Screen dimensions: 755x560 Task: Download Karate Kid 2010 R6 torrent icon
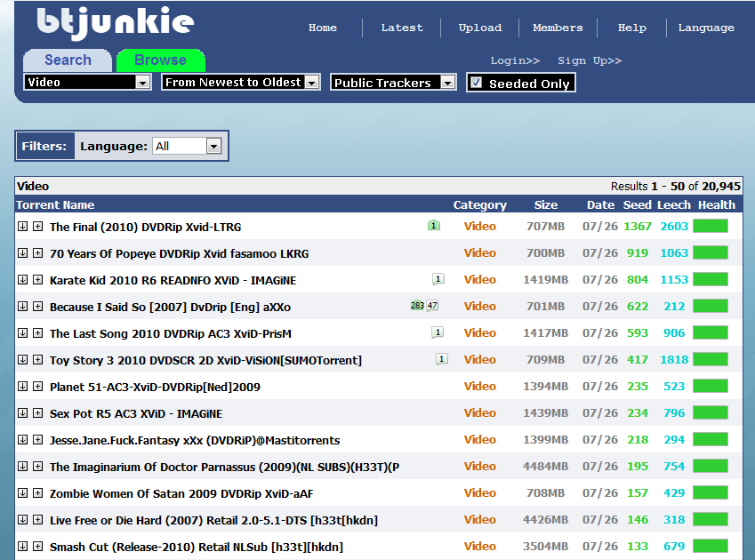click(x=22, y=279)
